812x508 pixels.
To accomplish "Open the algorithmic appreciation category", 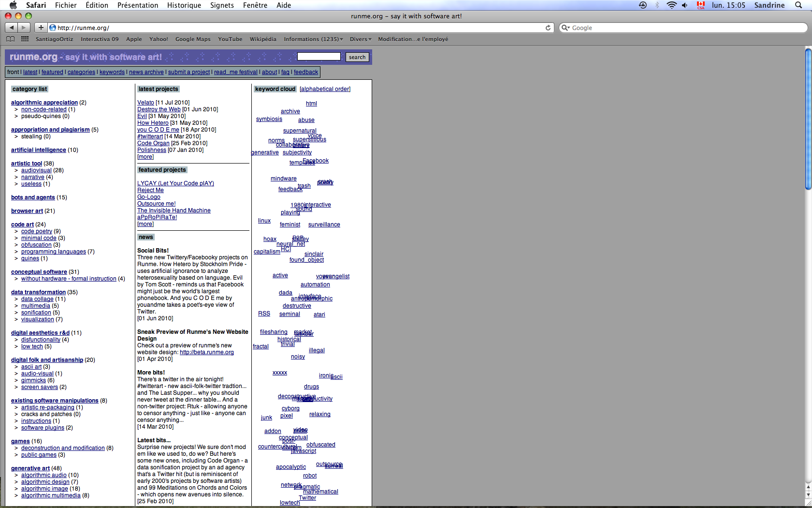I will click(x=44, y=103).
